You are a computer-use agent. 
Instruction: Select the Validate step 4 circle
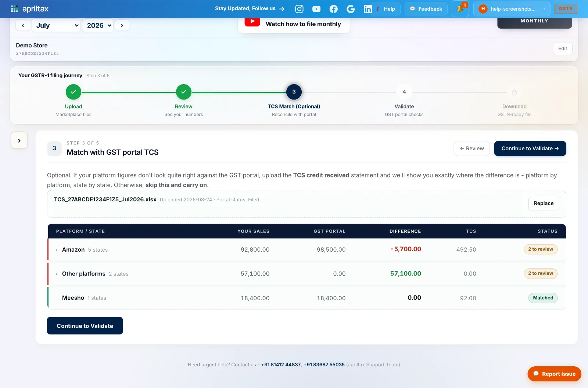(404, 92)
